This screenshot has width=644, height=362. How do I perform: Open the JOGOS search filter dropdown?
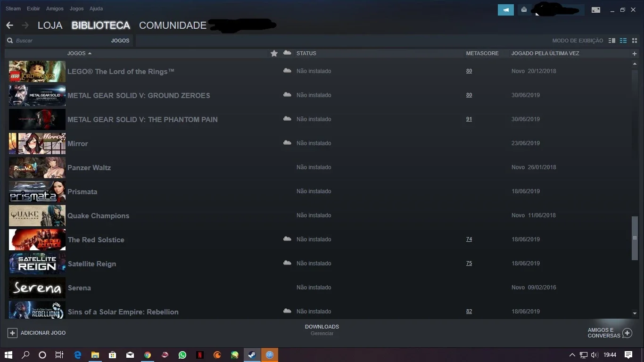pyautogui.click(x=120, y=41)
